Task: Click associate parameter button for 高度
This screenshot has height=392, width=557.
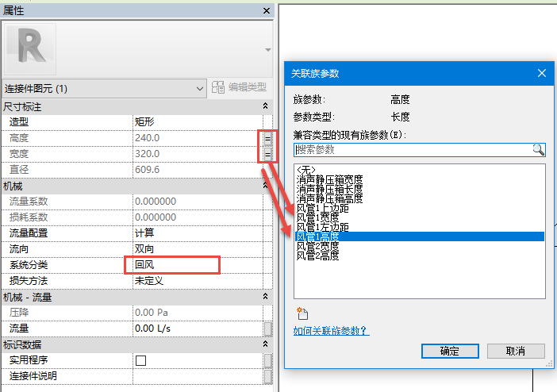Action: [x=268, y=138]
